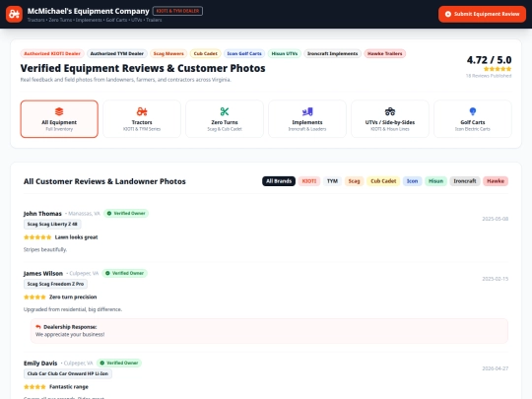
Task: Click the Ironcraft Implements tag
Action: point(333,53)
